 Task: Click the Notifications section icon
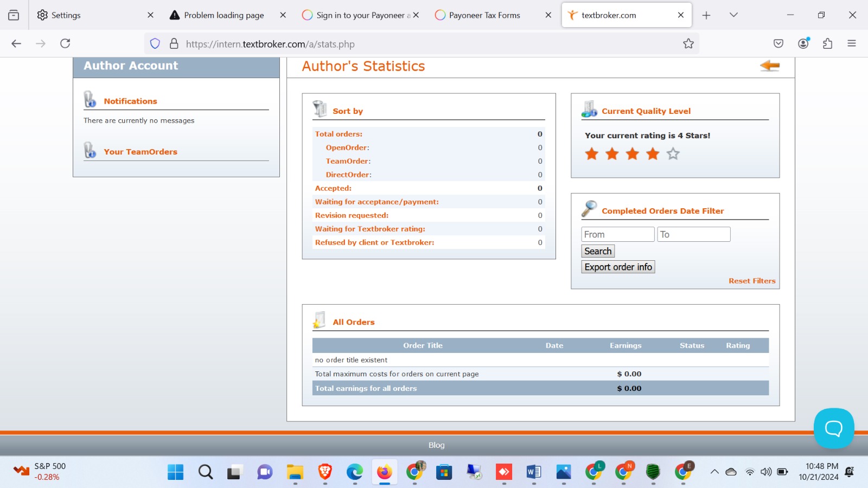coord(90,100)
